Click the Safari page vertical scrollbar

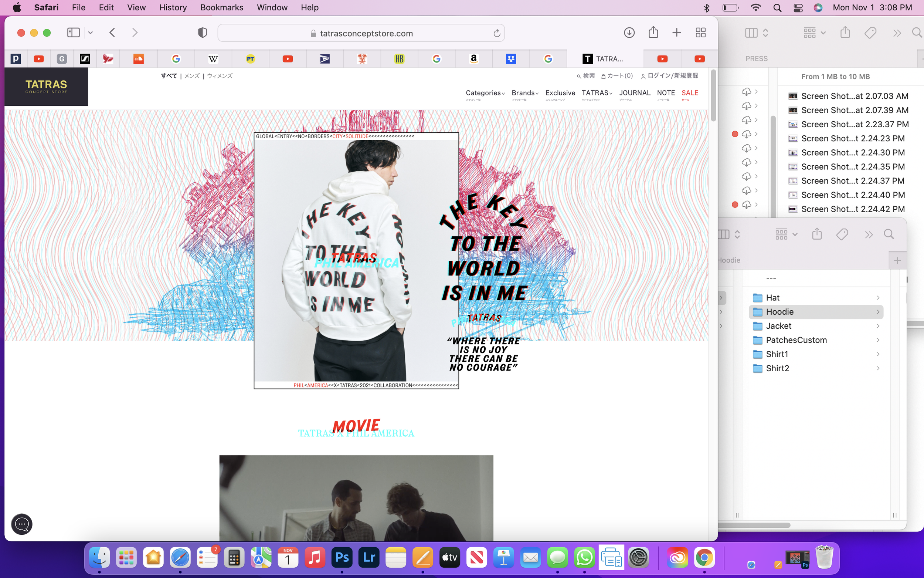tap(713, 95)
